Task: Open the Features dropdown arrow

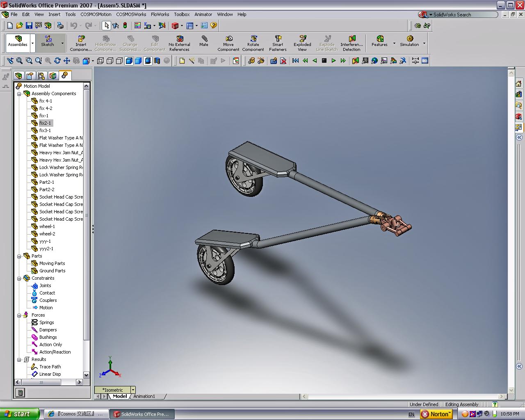Action: tap(394, 43)
